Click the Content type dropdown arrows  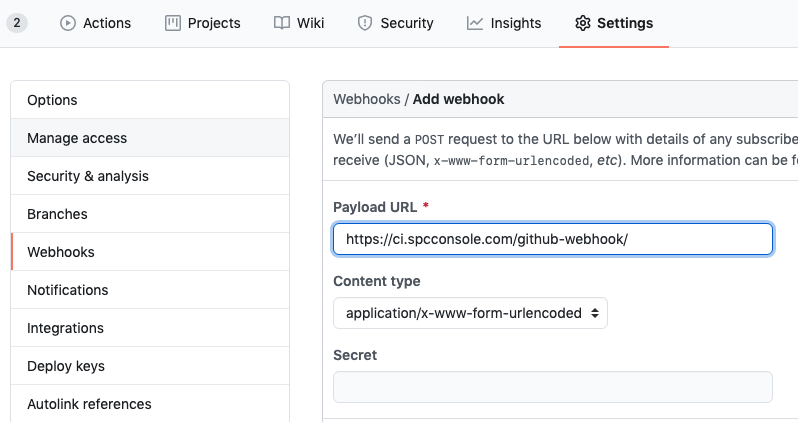tap(595, 313)
